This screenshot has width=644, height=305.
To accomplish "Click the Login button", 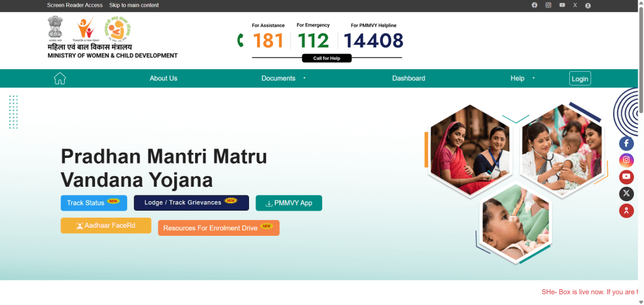I will point(580,79).
